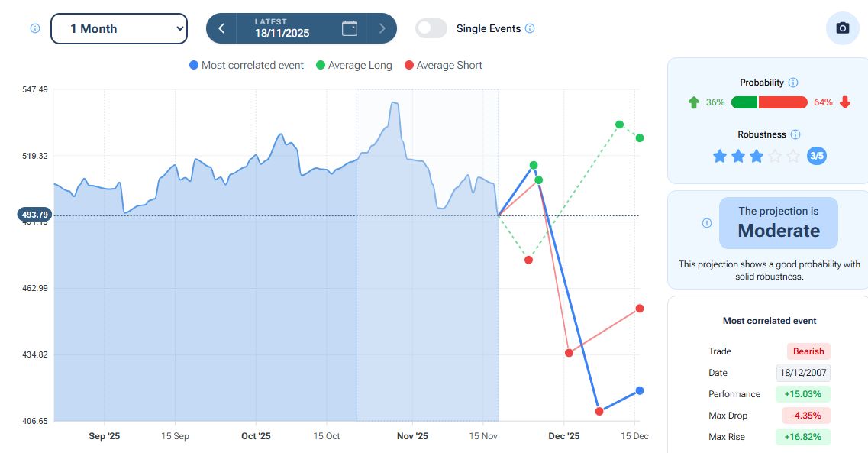Image resolution: width=868 pixels, height=453 pixels.
Task: Toggle the Single Events switch
Action: coord(431,28)
